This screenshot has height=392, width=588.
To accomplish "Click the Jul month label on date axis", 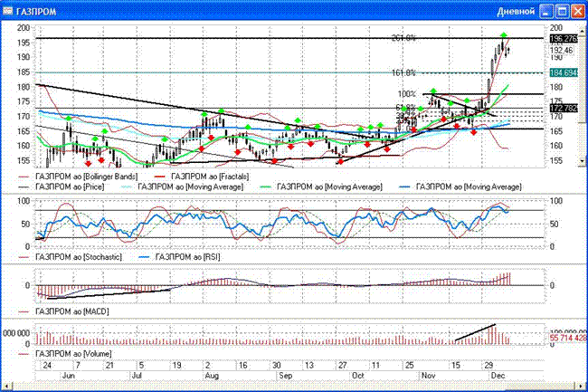I will [137, 376].
